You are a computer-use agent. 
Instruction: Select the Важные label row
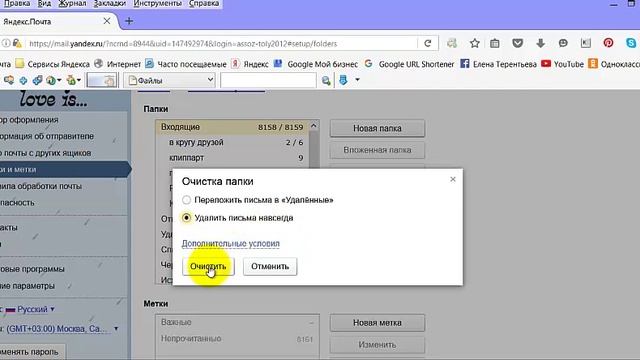pyautogui.click(x=237, y=322)
